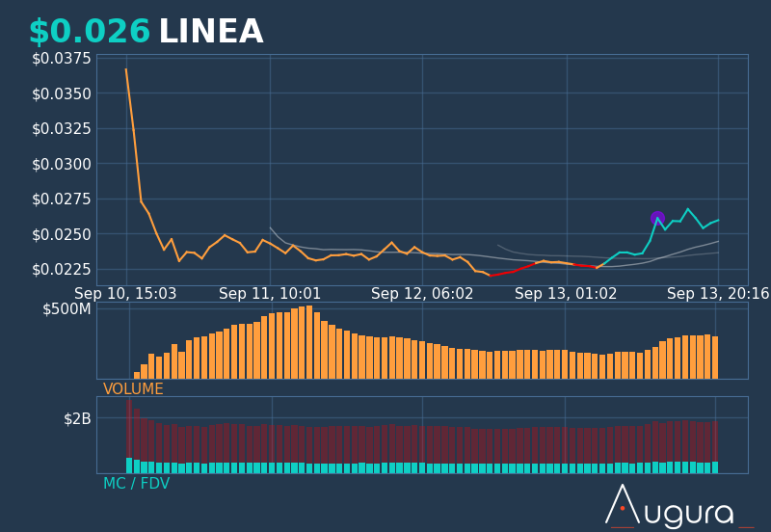Click the tallest orange volume bar

coord(309,342)
